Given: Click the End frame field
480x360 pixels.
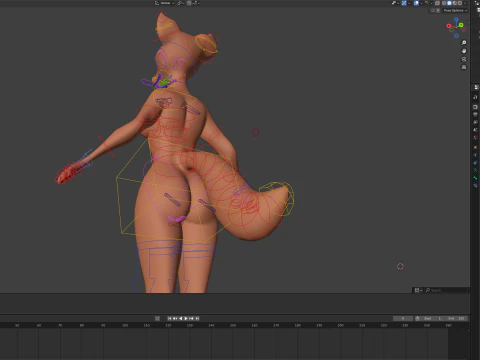Looking at the screenshot, I should click(x=456, y=318).
